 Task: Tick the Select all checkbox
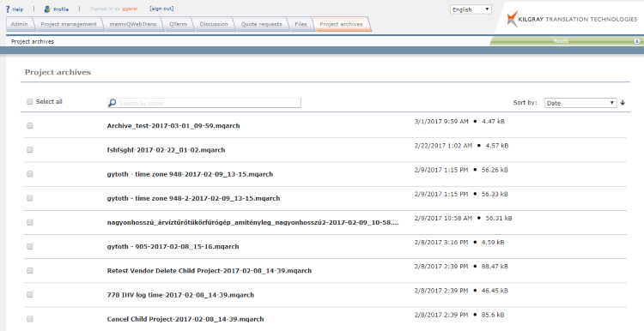pyautogui.click(x=29, y=102)
